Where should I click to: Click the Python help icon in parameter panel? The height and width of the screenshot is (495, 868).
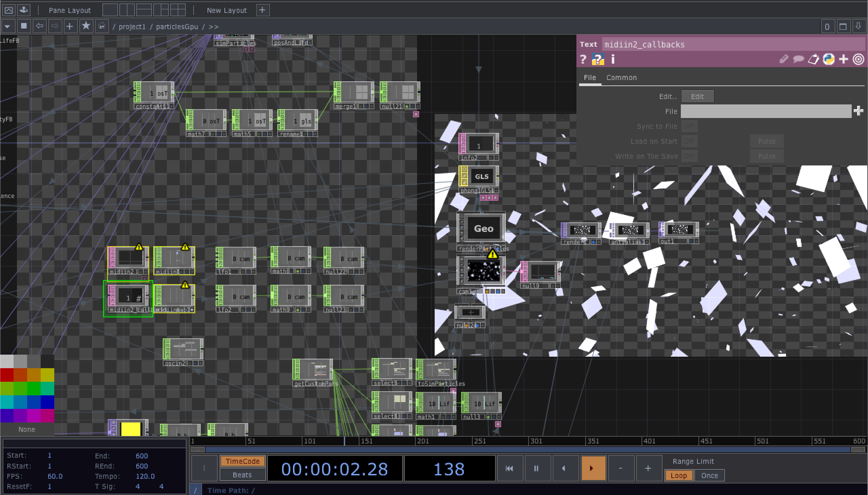598,59
